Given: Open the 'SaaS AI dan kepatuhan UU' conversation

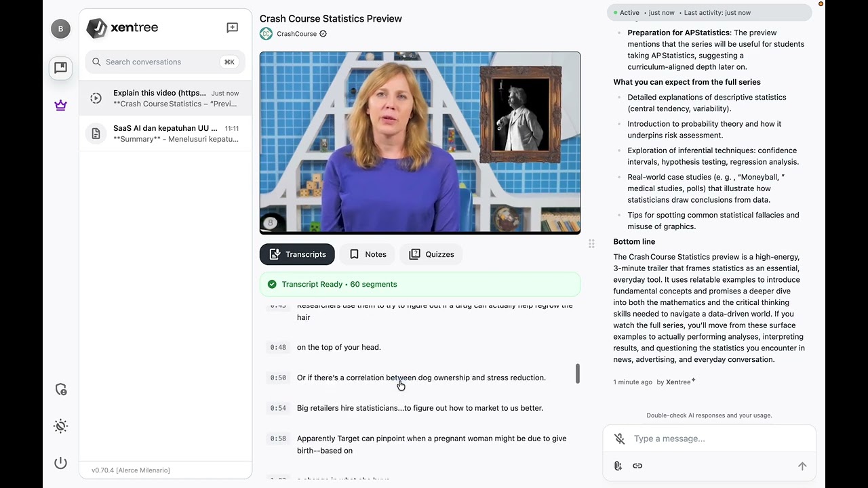Looking at the screenshot, I should click(165, 134).
